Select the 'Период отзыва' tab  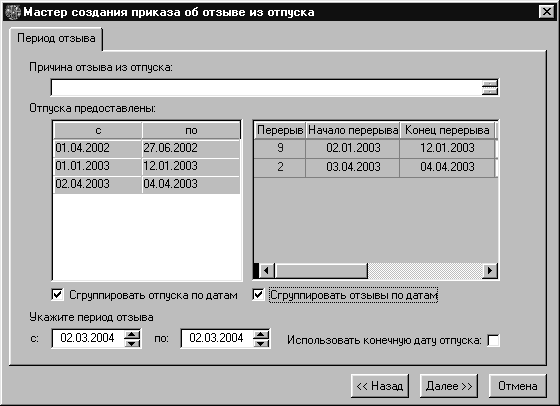point(56,38)
